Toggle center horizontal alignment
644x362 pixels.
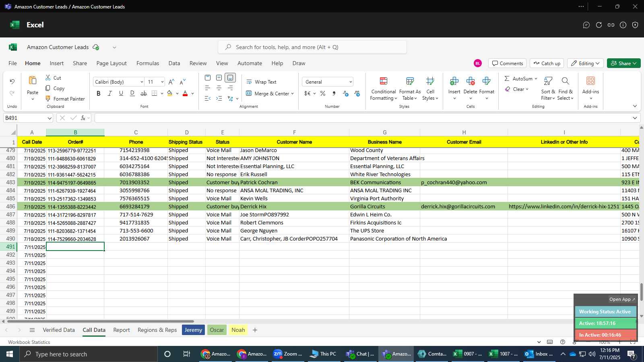click(x=219, y=88)
